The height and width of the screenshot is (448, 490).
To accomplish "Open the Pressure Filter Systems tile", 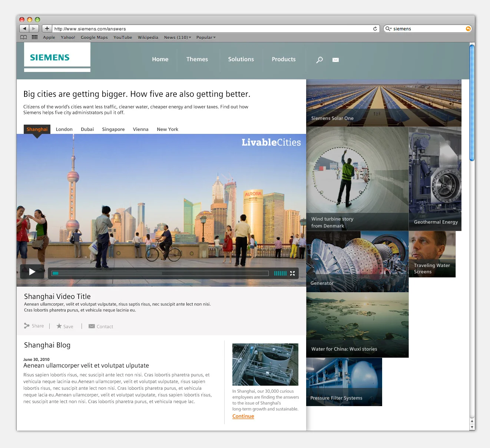I will [x=344, y=382].
